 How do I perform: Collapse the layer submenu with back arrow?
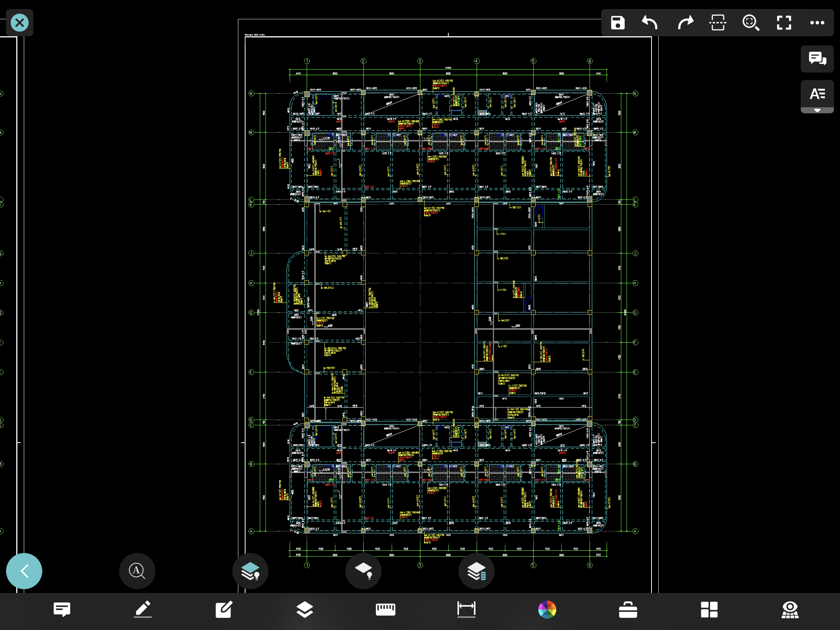[x=24, y=571]
